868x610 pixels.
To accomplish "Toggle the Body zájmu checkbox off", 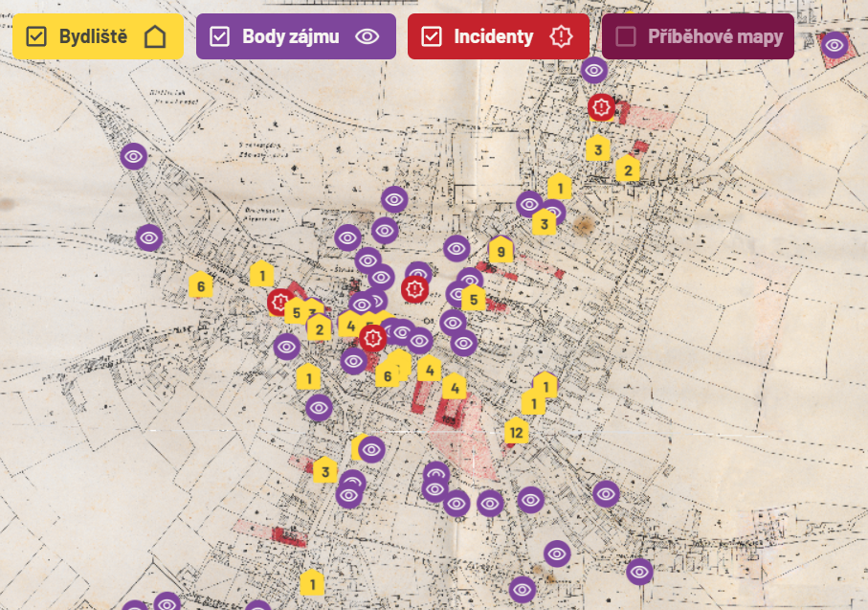I will tap(219, 37).
